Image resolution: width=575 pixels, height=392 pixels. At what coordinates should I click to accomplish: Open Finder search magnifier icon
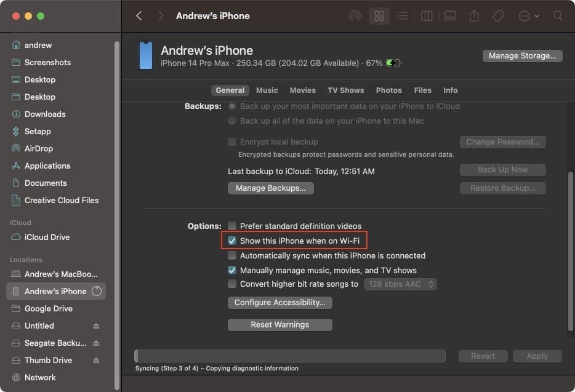tap(558, 16)
